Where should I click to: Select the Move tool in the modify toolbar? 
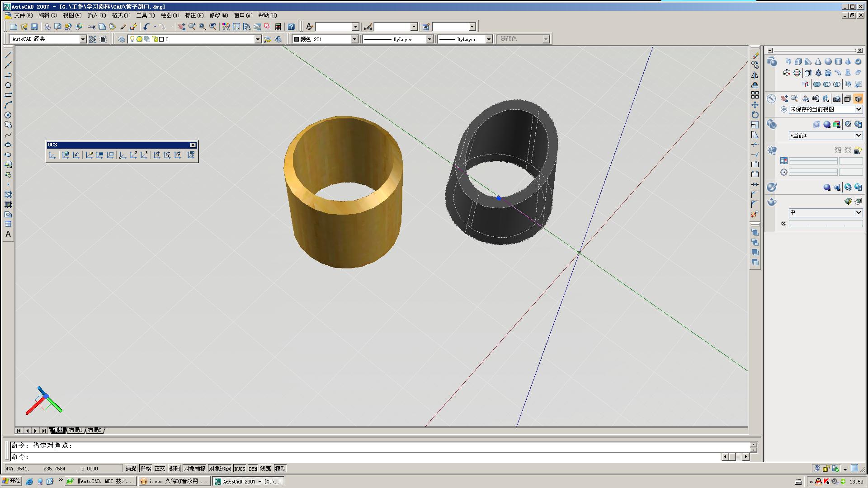[x=755, y=105]
